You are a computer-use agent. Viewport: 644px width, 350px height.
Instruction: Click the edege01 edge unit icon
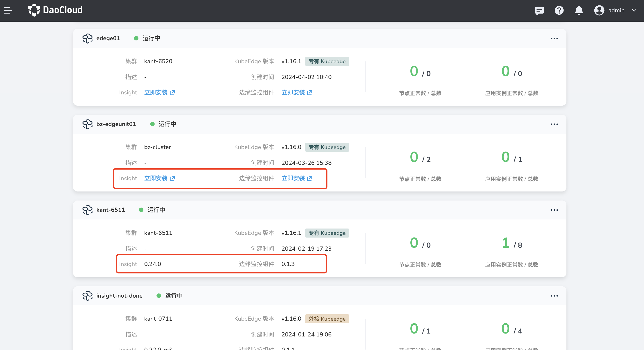[87, 38]
